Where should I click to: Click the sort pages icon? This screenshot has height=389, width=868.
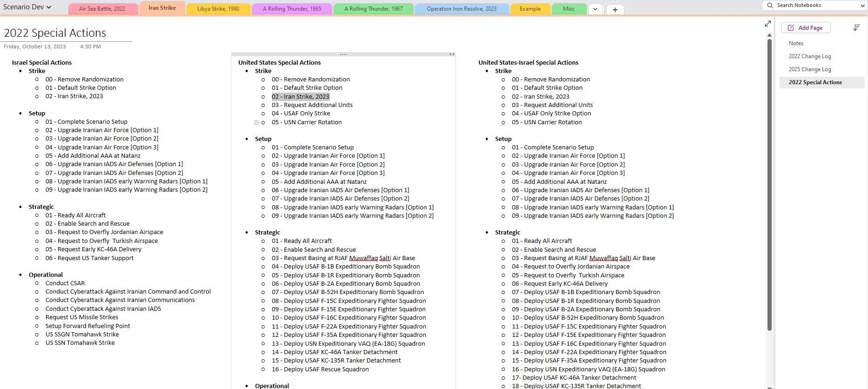click(x=856, y=27)
